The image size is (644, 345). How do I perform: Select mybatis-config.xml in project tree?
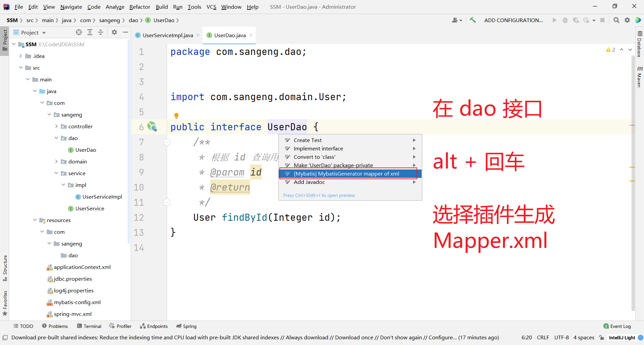click(77, 302)
